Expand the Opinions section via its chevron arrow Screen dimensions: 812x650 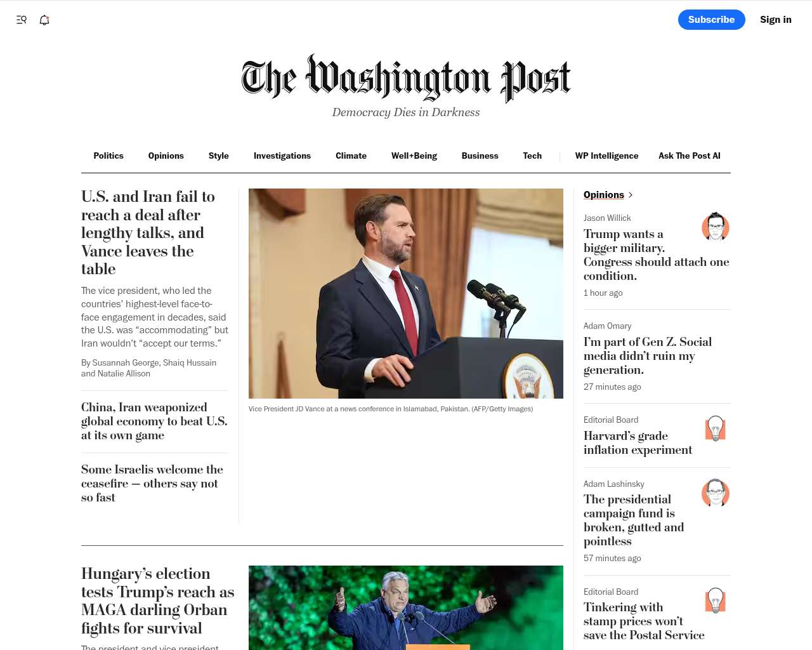click(x=630, y=195)
